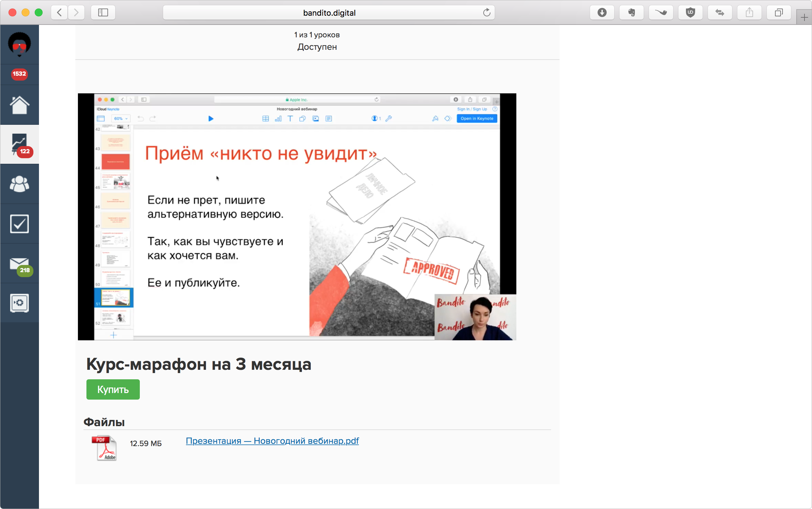The image size is (812, 509).
Task: Open the Safari downloads icon
Action: point(602,13)
